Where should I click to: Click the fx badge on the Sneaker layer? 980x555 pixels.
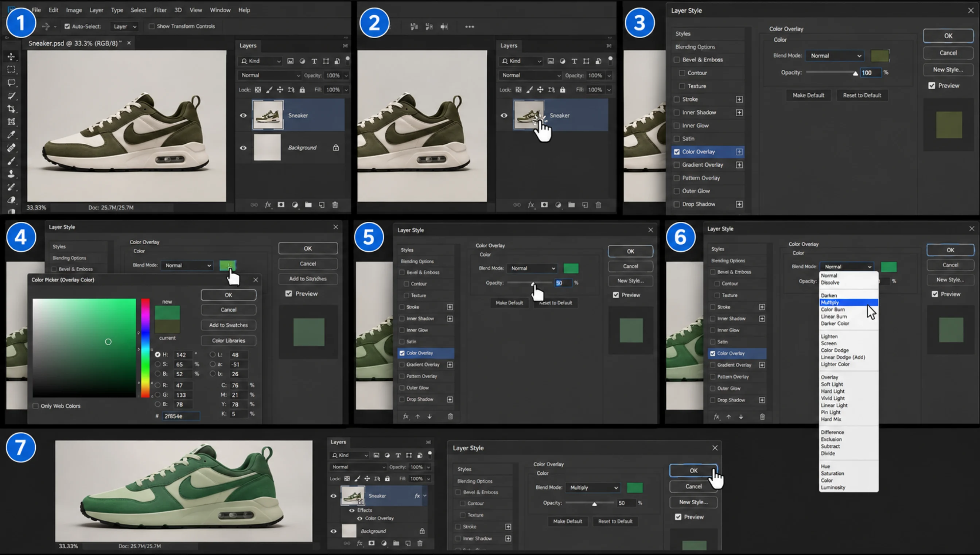tap(417, 496)
